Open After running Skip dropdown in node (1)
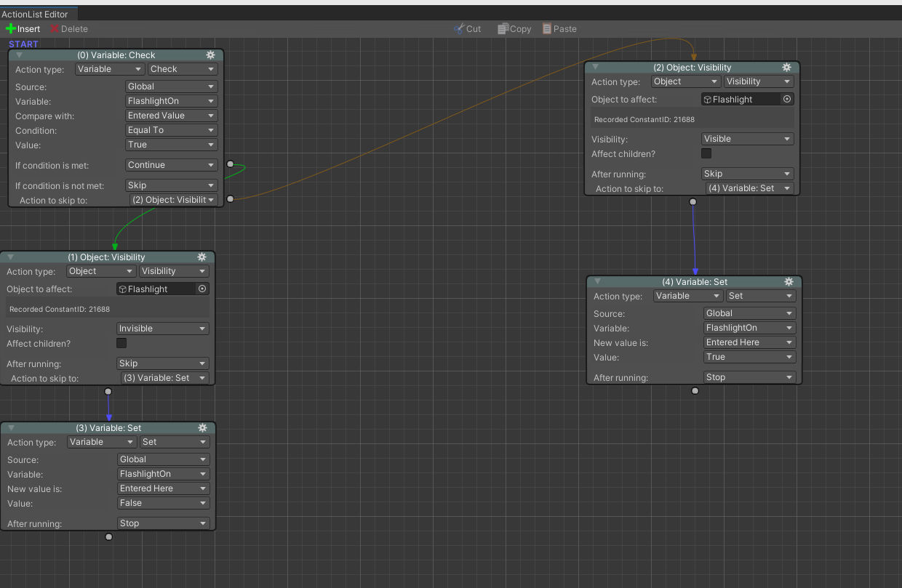Viewport: 902px width, 588px height. click(x=163, y=363)
